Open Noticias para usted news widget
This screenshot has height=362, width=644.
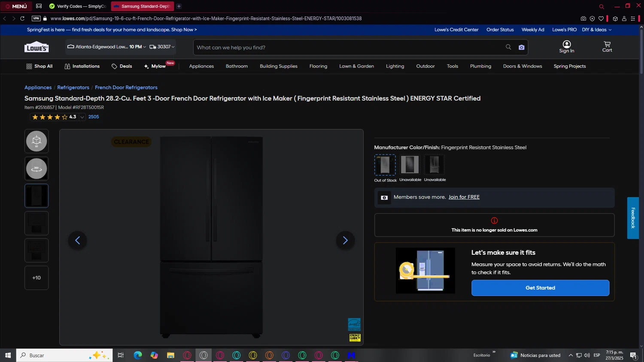[x=535, y=355]
